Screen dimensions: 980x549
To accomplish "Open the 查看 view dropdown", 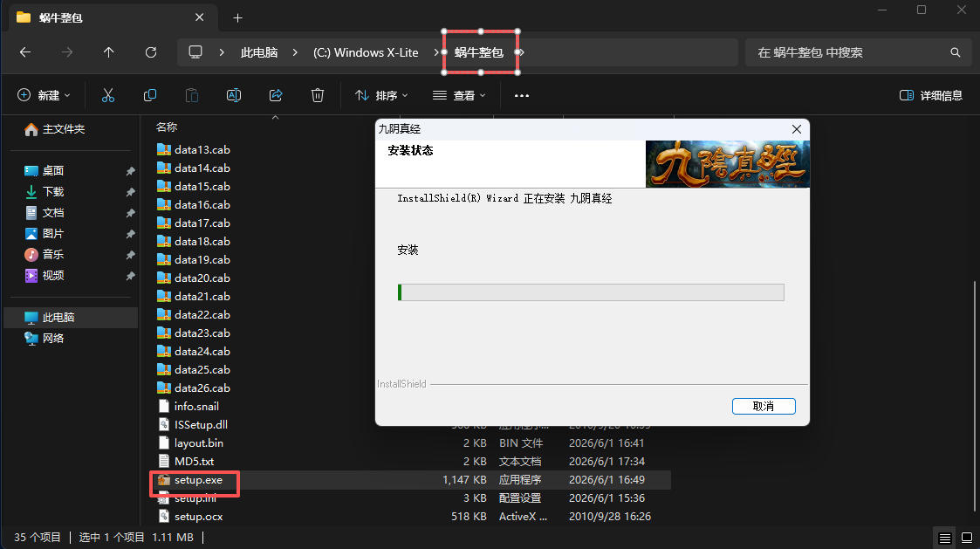I will tap(459, 96).
